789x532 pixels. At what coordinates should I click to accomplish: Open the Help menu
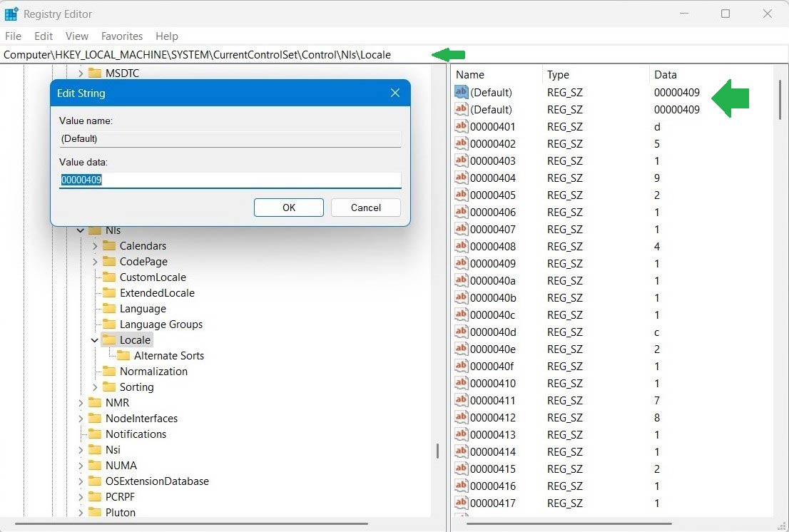tap(166, 36)
